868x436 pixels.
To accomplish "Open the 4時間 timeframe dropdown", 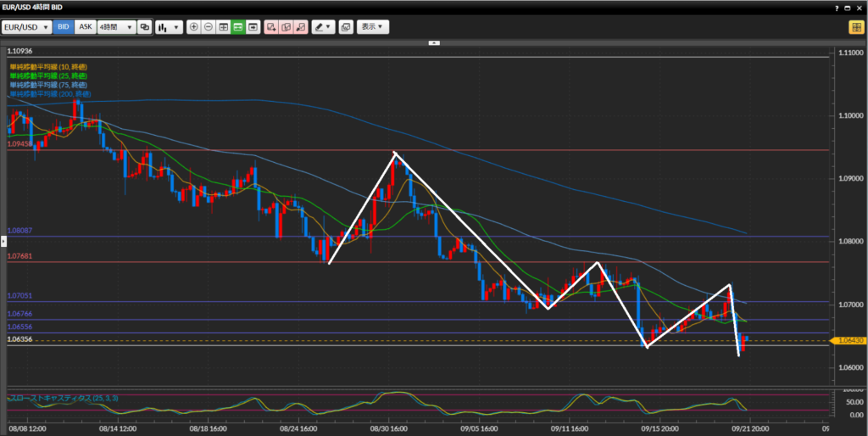I will point(116,27).
